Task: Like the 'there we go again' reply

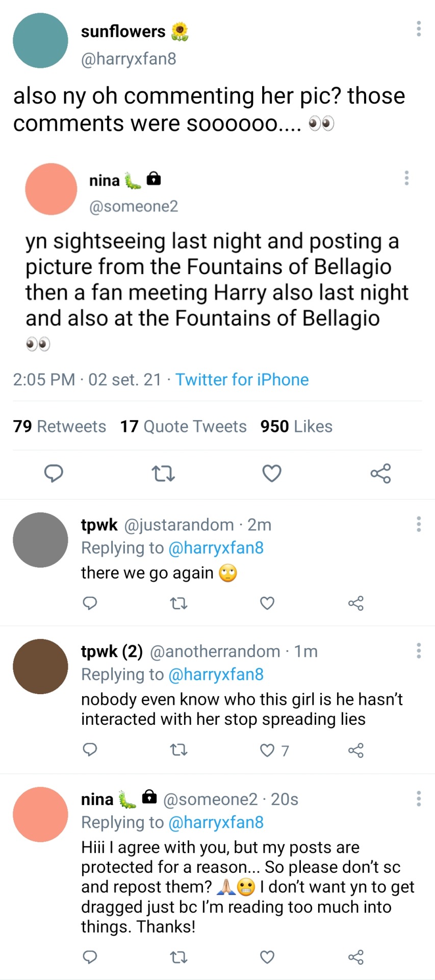Action: (x=267, y=603)
